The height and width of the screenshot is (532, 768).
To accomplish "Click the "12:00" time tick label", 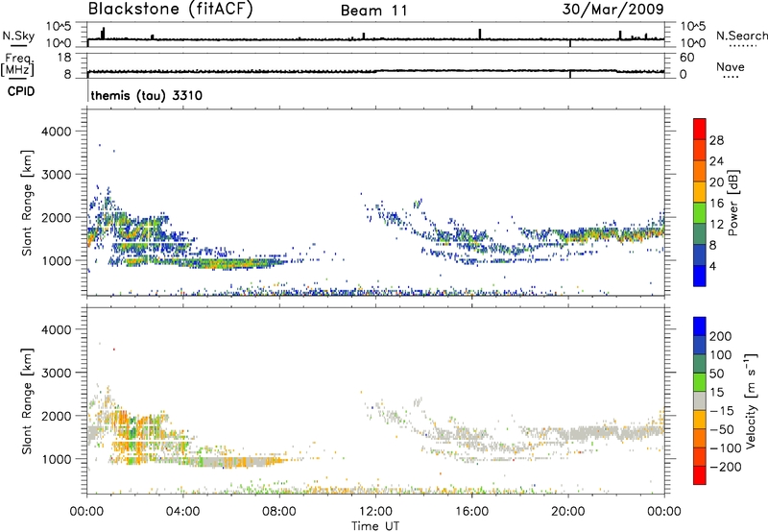I will pyautogui.click(x=375, y=512).
